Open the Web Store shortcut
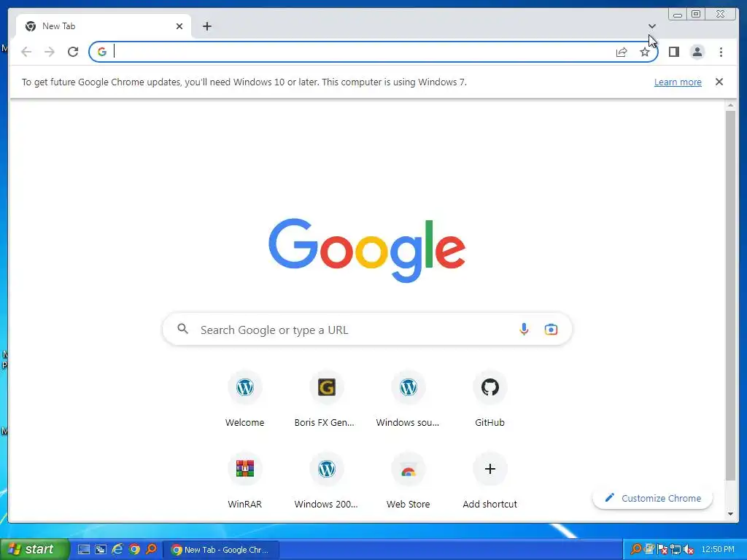The width and height of the screenshot is (747, 560). pos(409,481)
